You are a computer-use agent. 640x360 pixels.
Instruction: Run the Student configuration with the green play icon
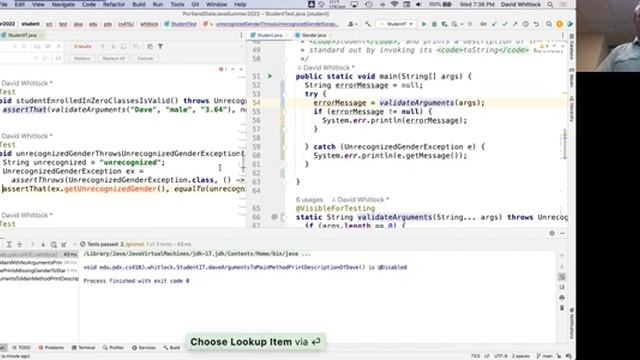click(x=424, y=24)
